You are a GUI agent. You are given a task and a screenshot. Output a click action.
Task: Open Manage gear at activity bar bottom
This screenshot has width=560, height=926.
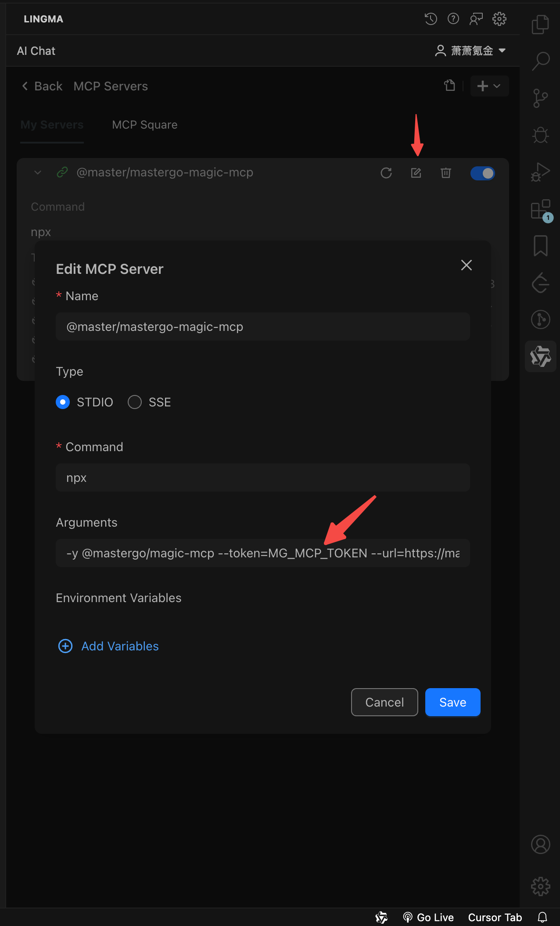pyautogui.click(x=541, y=887)
